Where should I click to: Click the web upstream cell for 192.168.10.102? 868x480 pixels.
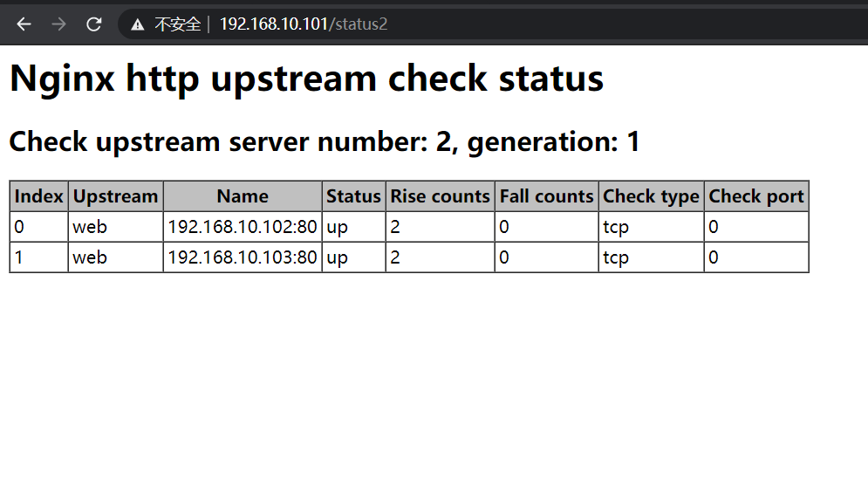(115, 226)
